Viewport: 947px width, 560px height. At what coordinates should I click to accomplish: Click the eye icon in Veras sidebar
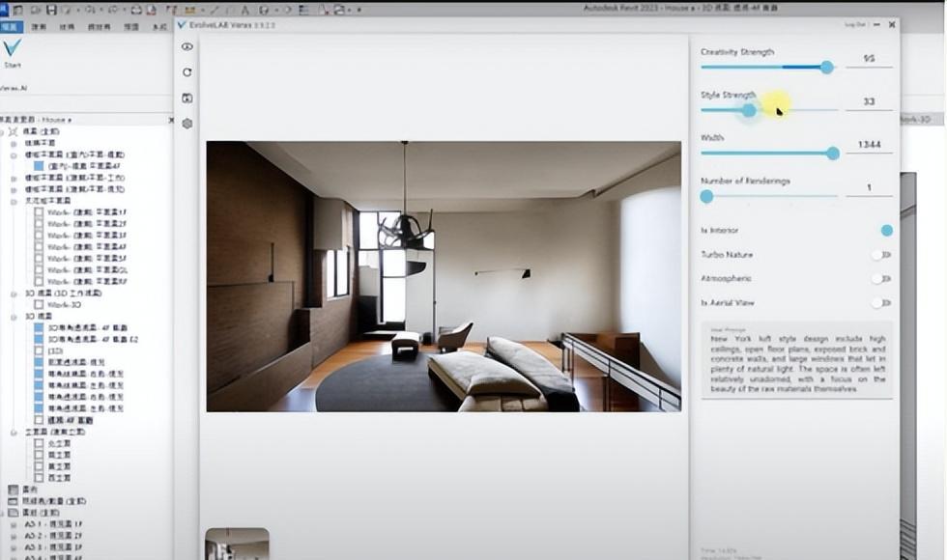(187, 46)
